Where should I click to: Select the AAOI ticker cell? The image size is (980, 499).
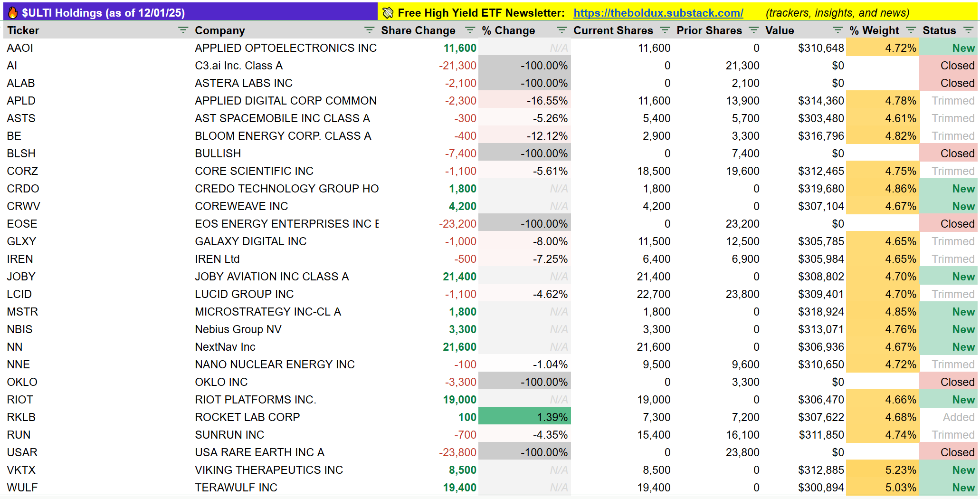point(97,48)
